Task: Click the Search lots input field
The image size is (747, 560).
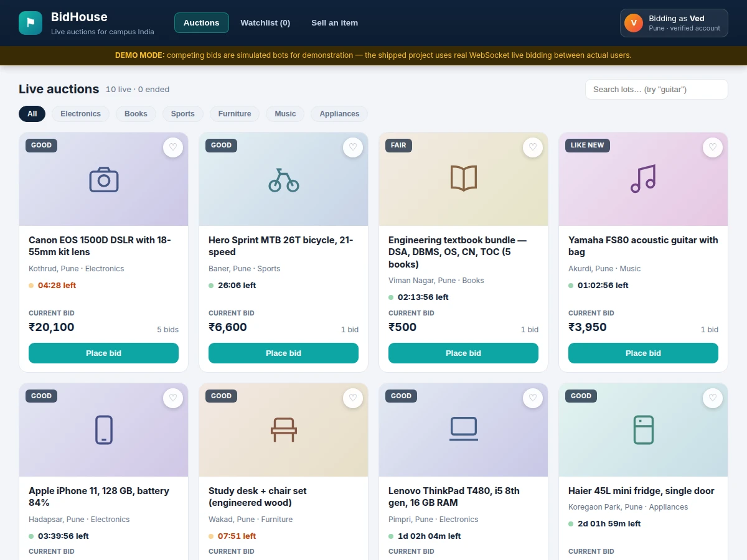Action: 657,89
